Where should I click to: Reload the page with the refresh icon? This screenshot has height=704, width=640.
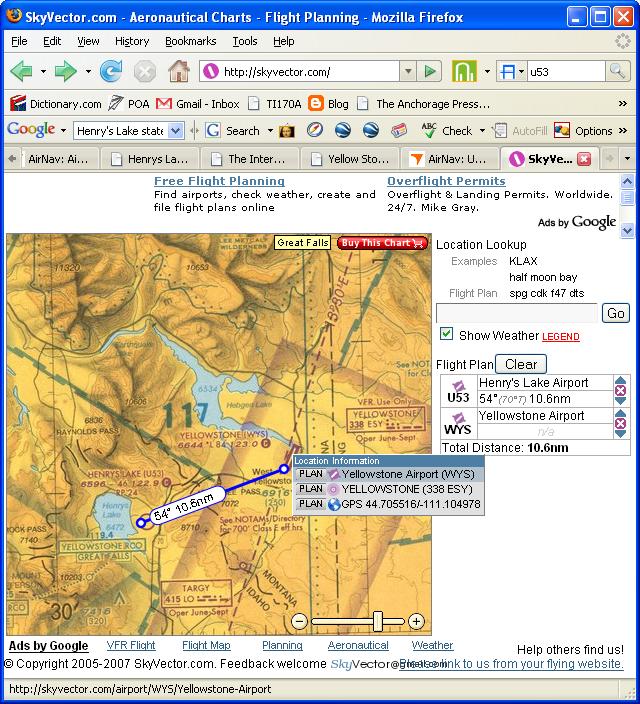click(x=111, y=71)
